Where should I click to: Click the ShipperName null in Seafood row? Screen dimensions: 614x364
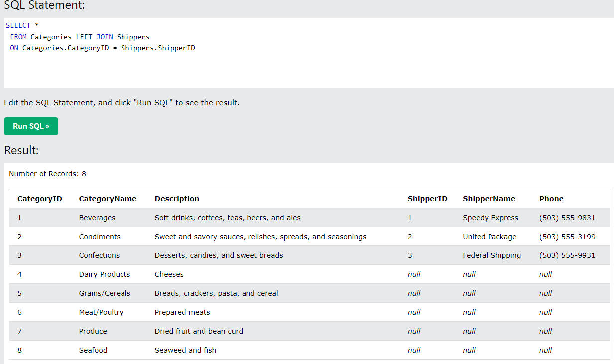tap(469, 350)
